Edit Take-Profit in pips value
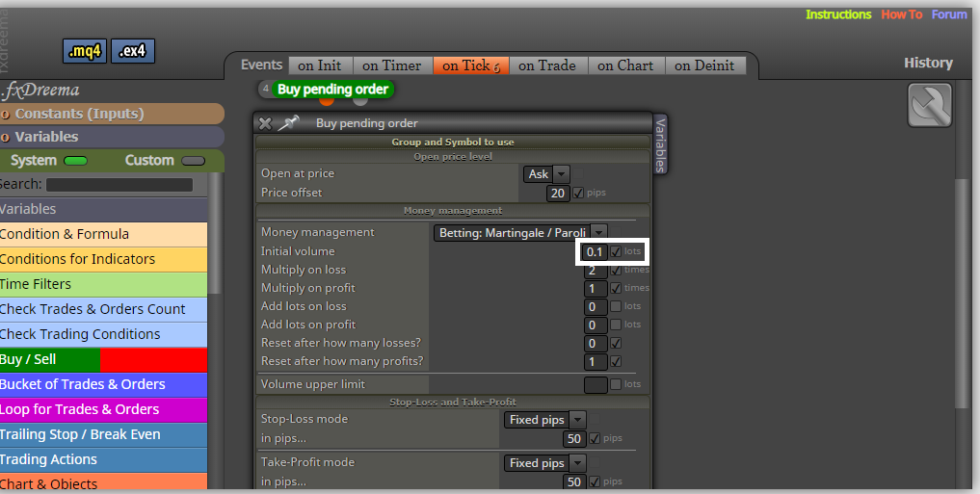Viewport: 980px width, 494px height. coord(573,481)
